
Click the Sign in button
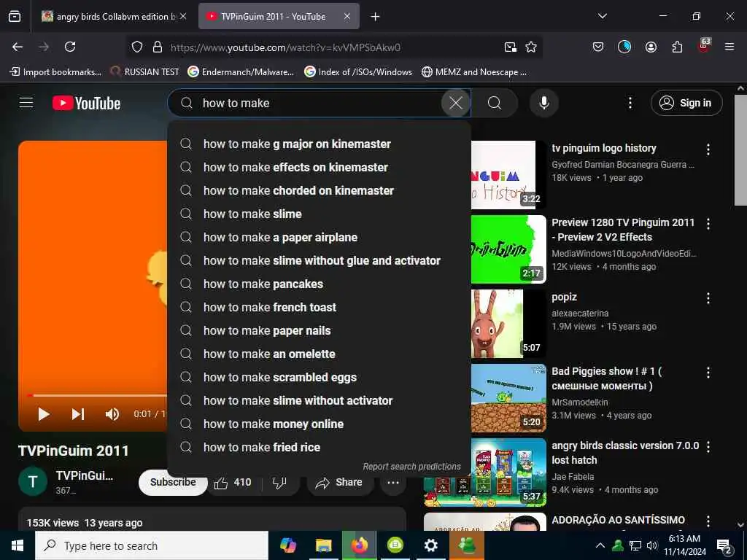coord(686,103)
